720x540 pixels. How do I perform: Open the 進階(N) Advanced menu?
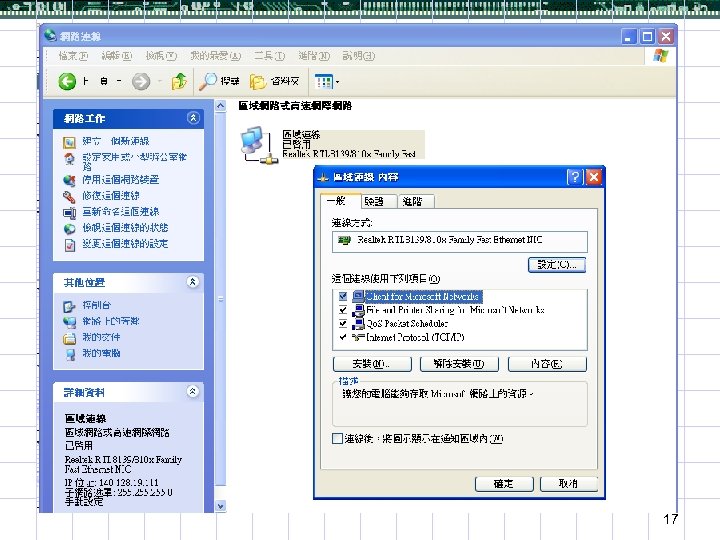[314, 56]
